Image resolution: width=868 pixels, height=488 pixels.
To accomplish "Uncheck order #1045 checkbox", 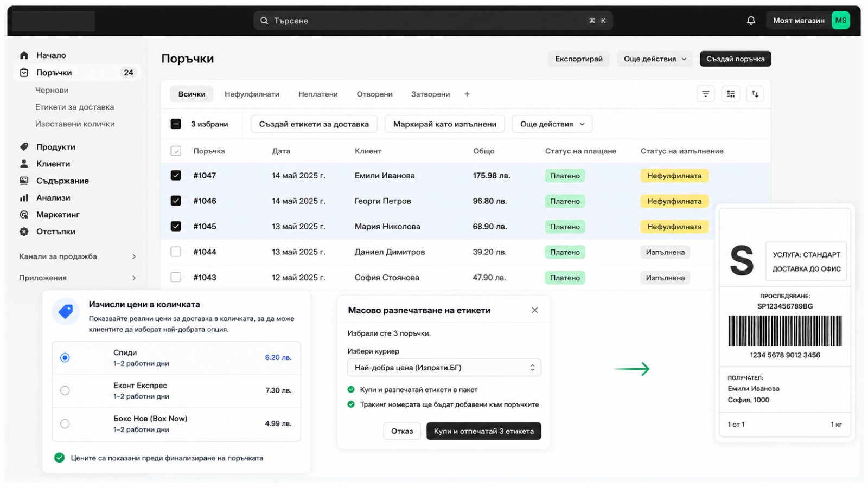I will (x=176, y=226).
